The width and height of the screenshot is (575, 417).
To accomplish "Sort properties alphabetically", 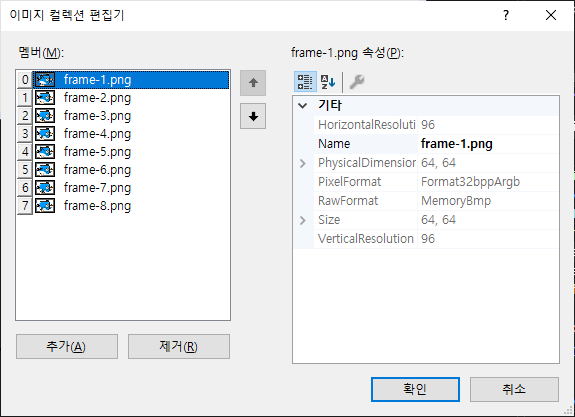I will [328, 81].
